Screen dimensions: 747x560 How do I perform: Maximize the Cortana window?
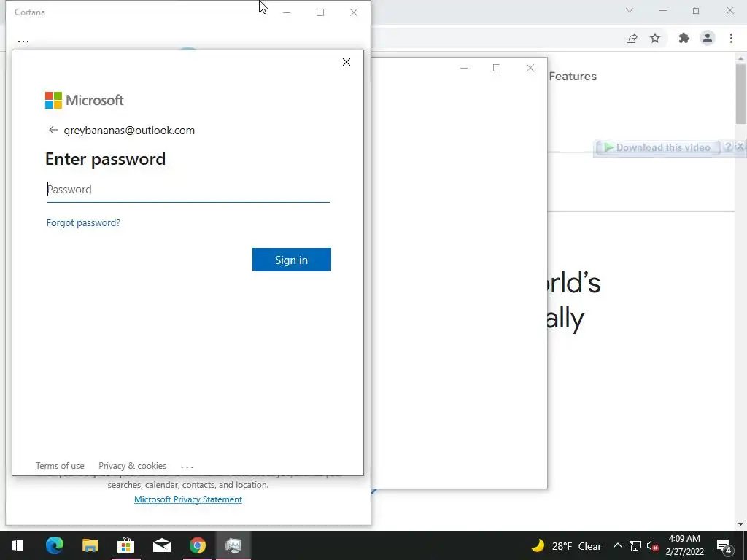[320, 12]
